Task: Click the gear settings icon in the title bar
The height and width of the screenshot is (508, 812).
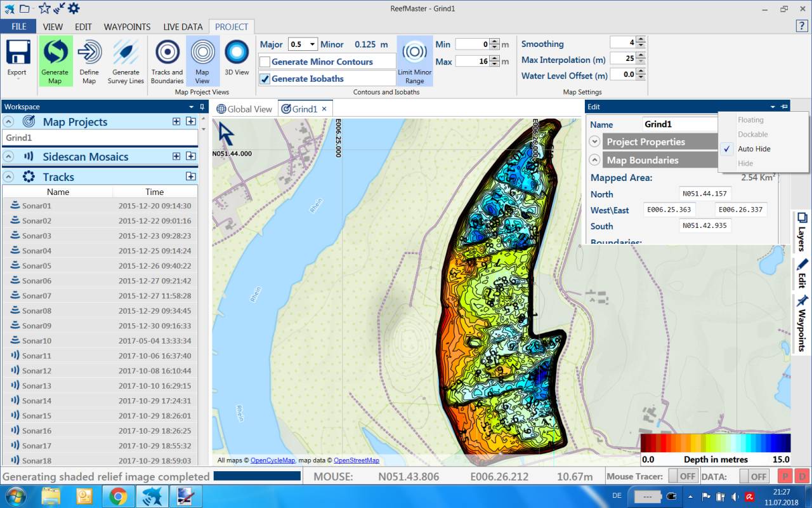Action: point(74,8)
